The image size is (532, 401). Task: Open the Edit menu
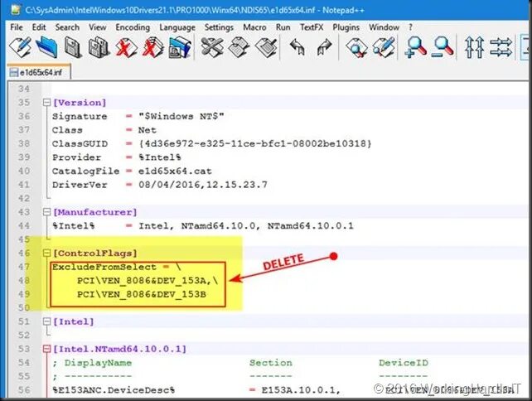coord(39,27)
